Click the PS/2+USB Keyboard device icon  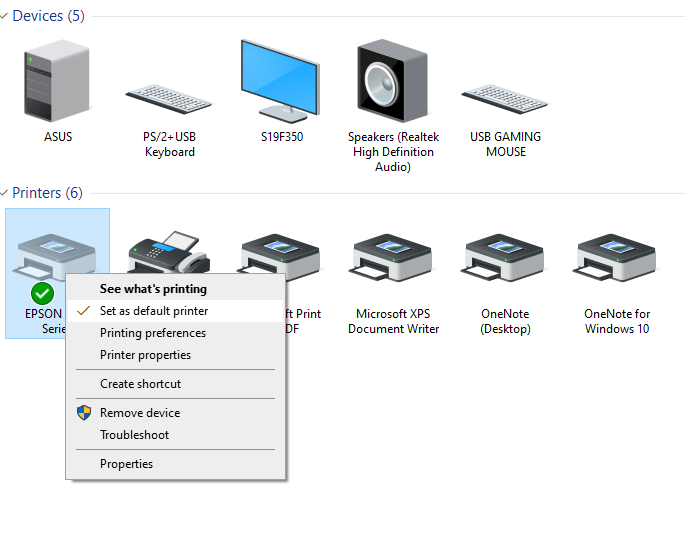169,98
